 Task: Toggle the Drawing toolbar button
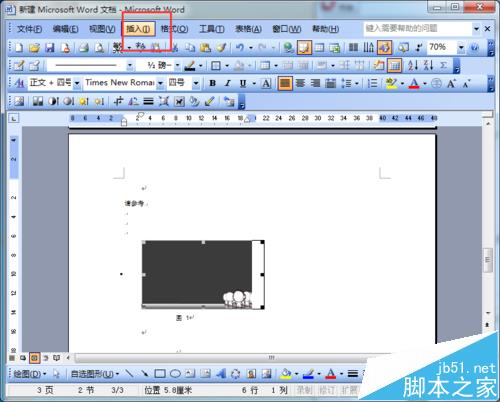pos(384,48)
